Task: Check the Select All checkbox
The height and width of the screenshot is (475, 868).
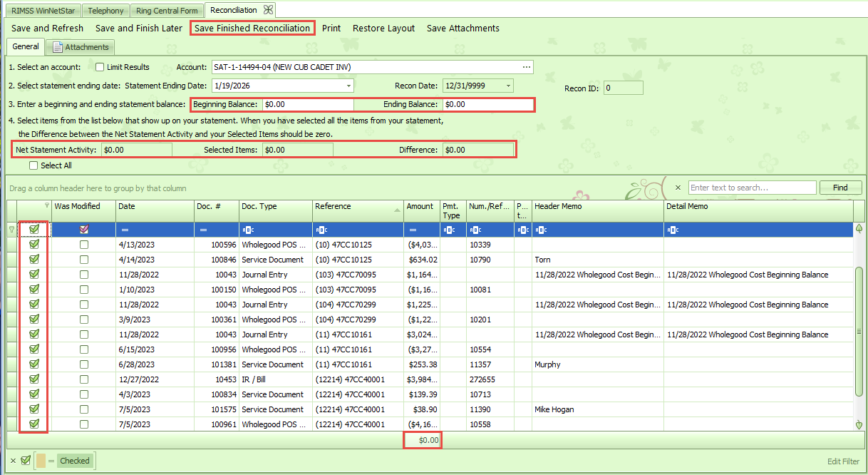Action: pos(33,165)
